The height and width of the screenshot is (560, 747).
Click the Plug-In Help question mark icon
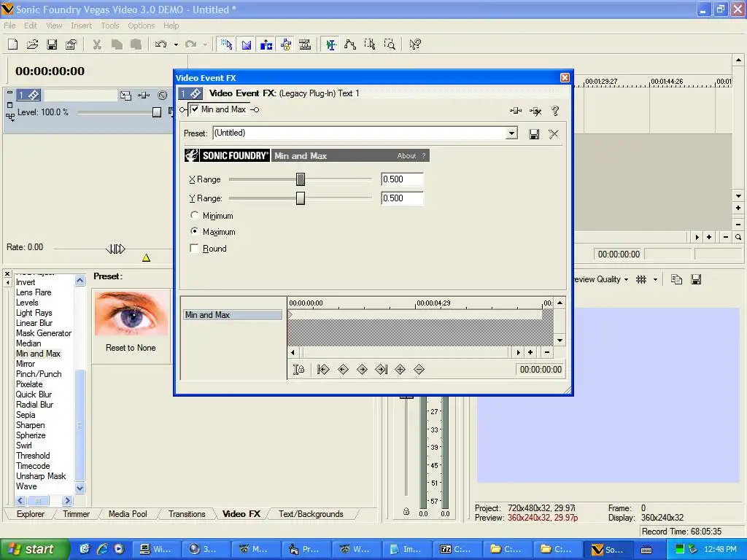[x=555, y=111]
